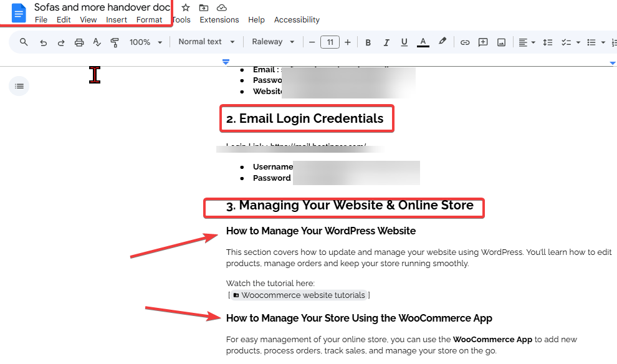Expand the bulleted list options arrow

coord(603,42)
